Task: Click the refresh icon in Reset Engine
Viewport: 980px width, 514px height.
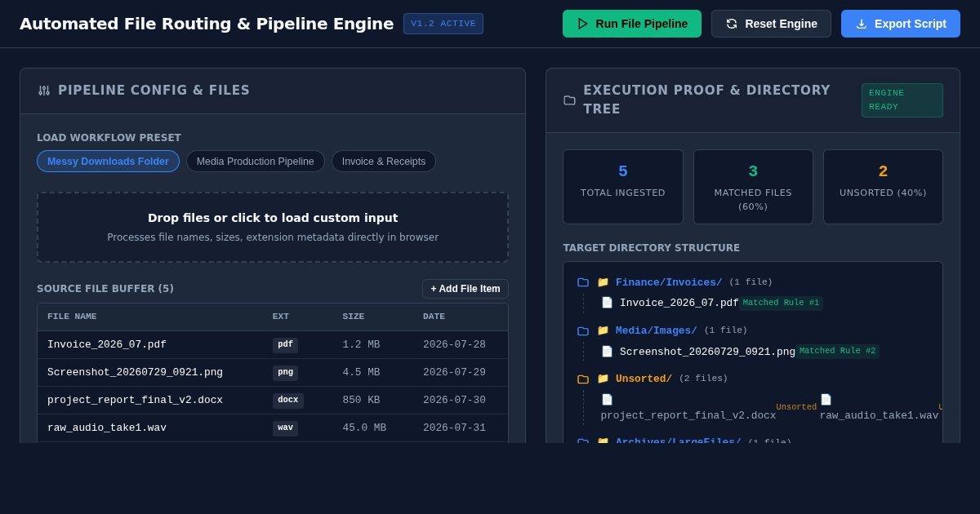Action: tap(732, 24)
